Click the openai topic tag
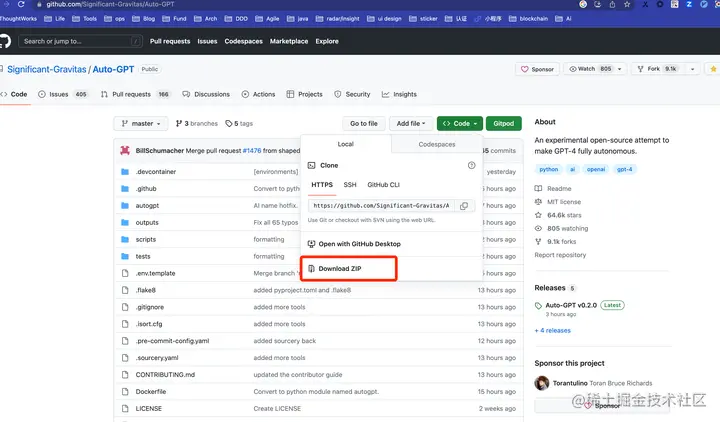 click(x=596, y=169)
